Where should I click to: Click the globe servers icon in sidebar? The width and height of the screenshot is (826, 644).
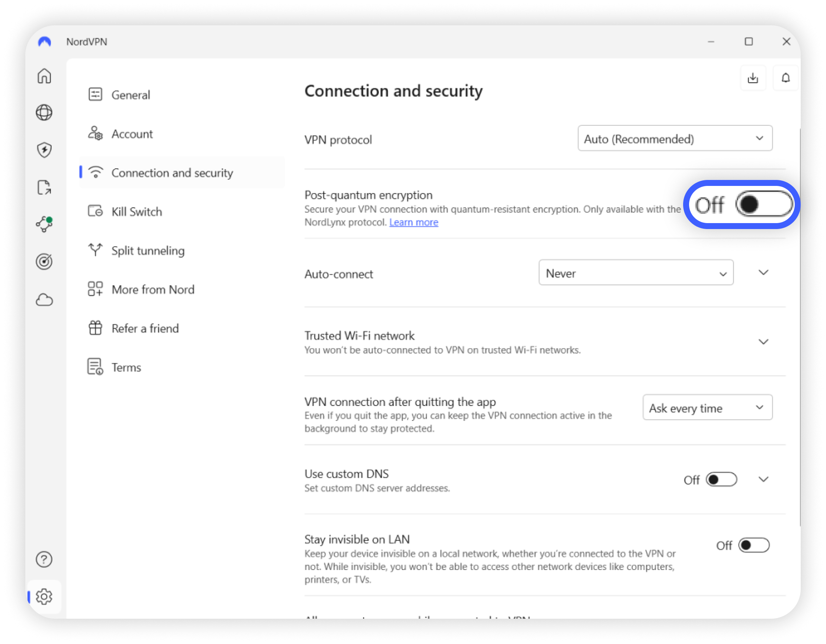pyautogui.click(x=44, y=113)
